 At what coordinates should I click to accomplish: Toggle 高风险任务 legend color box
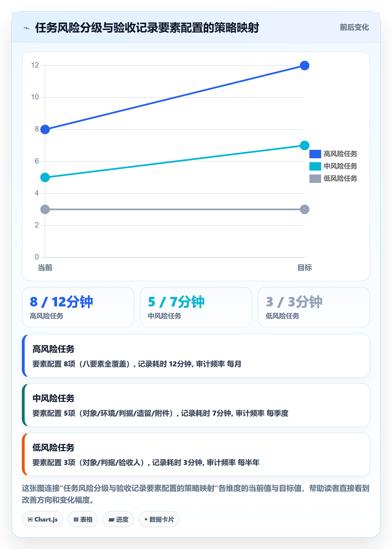315,154
